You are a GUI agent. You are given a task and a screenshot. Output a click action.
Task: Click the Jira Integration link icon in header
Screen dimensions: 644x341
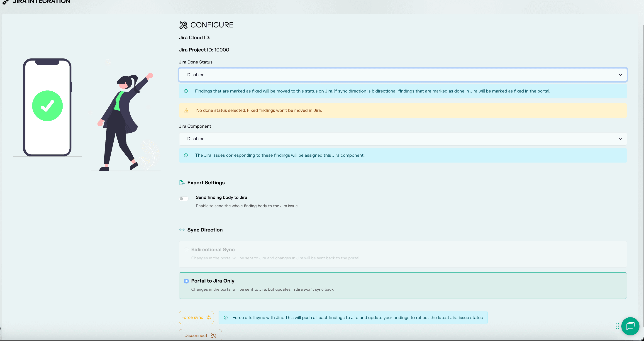coord(5,2)
